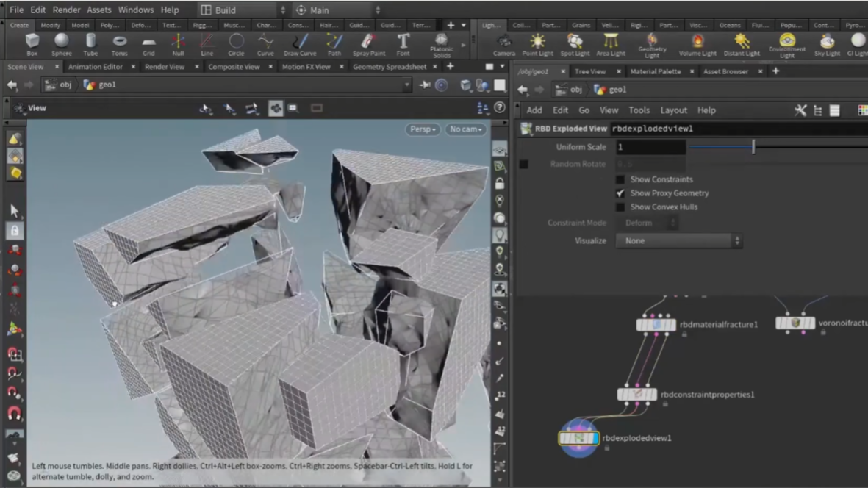Select the Box shelf tool
Image resolution: width=868 pixels, height=488 pixels.
pos(32,44)
